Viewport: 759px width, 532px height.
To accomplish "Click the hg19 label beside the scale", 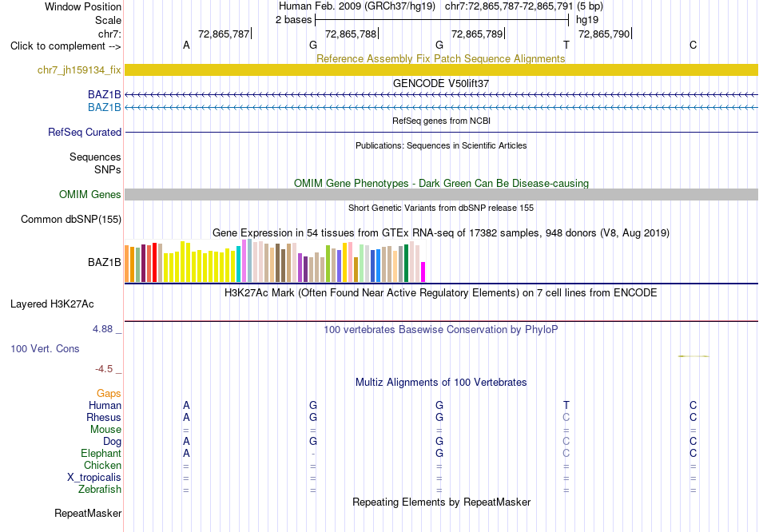I will 587,20.
